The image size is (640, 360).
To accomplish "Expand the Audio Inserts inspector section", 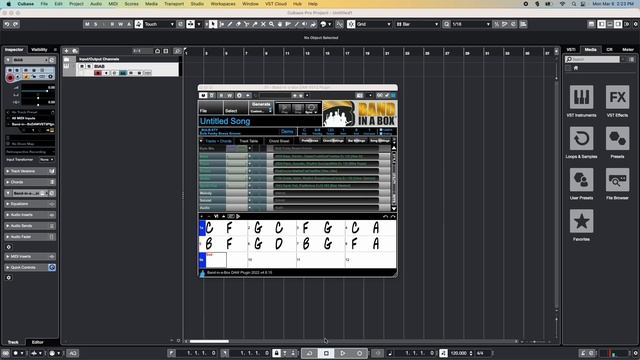I will pyautogui.click(x=30, y=215).
